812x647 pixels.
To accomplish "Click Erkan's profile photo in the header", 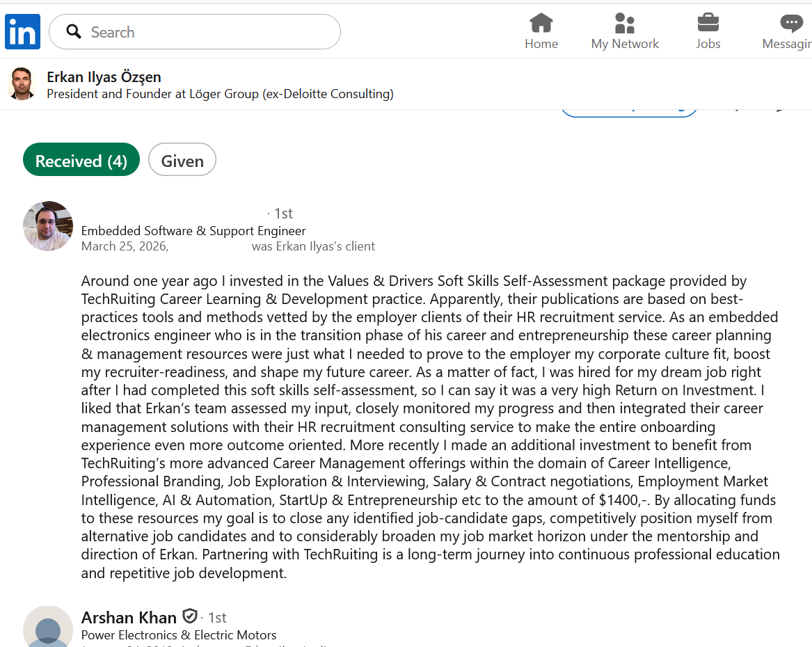I will click(22, 84).
